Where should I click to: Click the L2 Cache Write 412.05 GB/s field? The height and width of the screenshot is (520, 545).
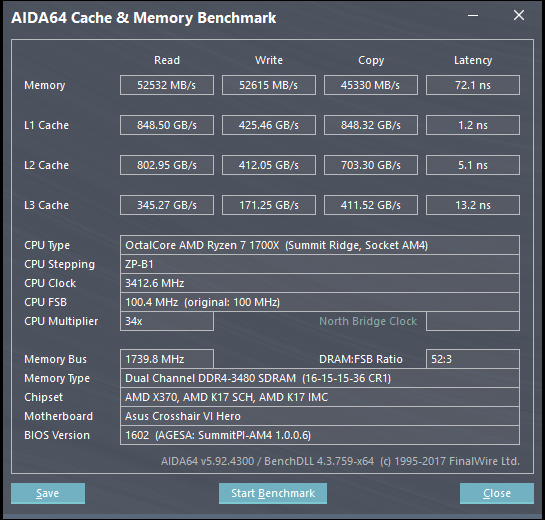click(x=269, y=165)
